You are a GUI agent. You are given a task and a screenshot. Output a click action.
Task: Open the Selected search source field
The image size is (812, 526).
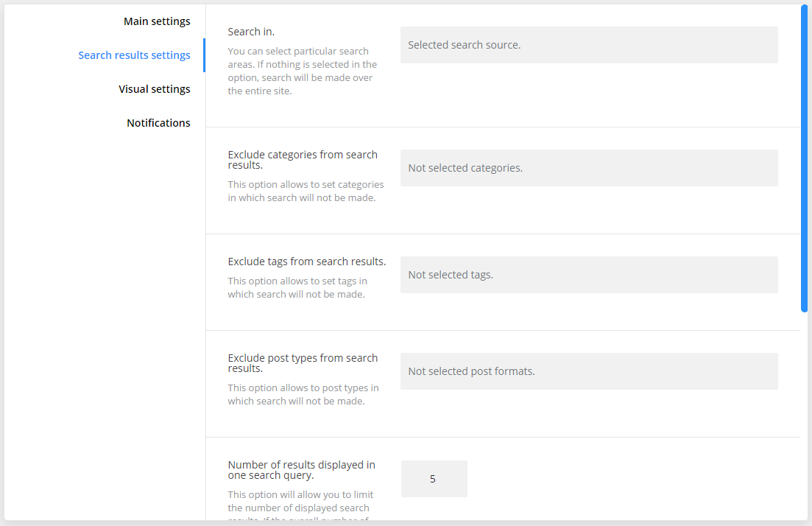(588, 45)
